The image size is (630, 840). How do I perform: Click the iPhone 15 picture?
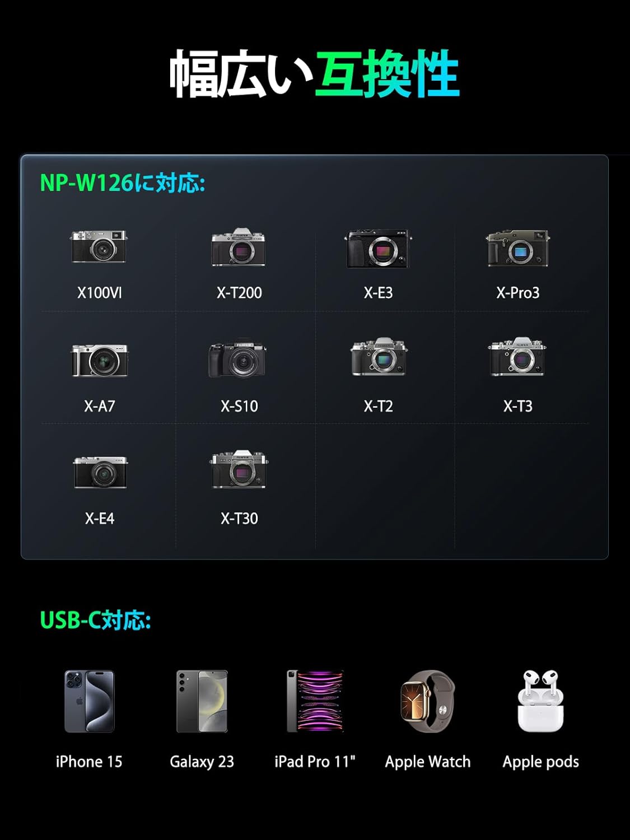(x=89, y=701)
